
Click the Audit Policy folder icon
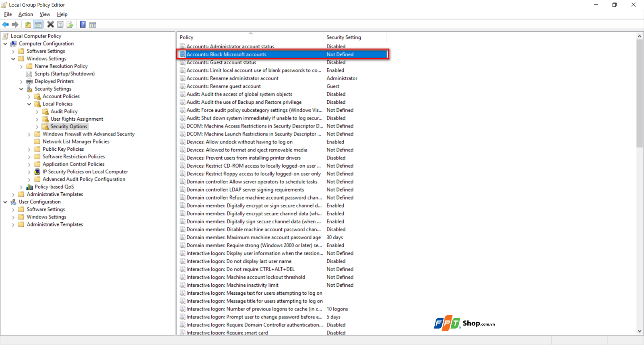pyautogui.click(x=45, y=111)
